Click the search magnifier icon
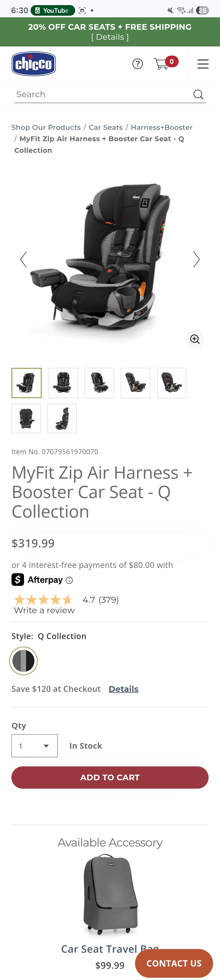 tap(198, 94)
